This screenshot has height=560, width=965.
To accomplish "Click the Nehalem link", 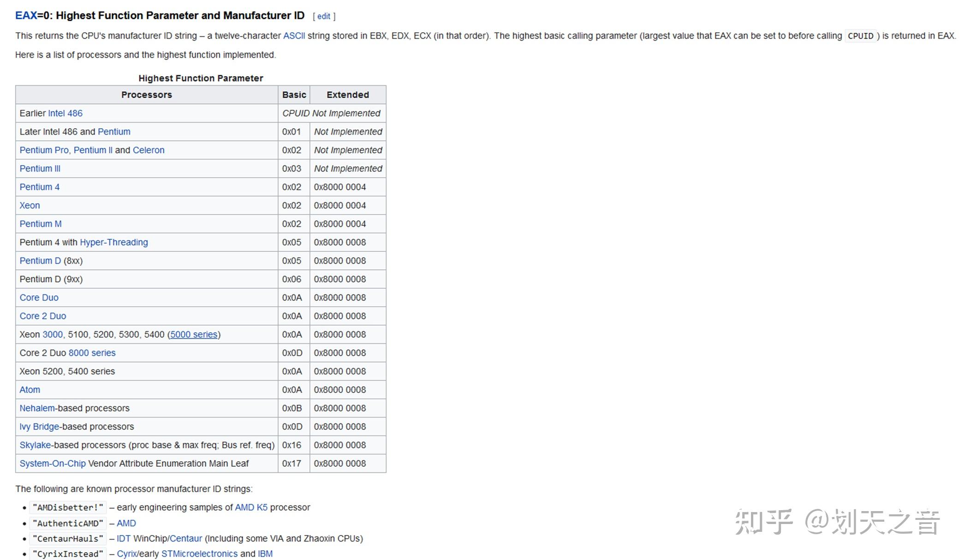I will (37, 409).
